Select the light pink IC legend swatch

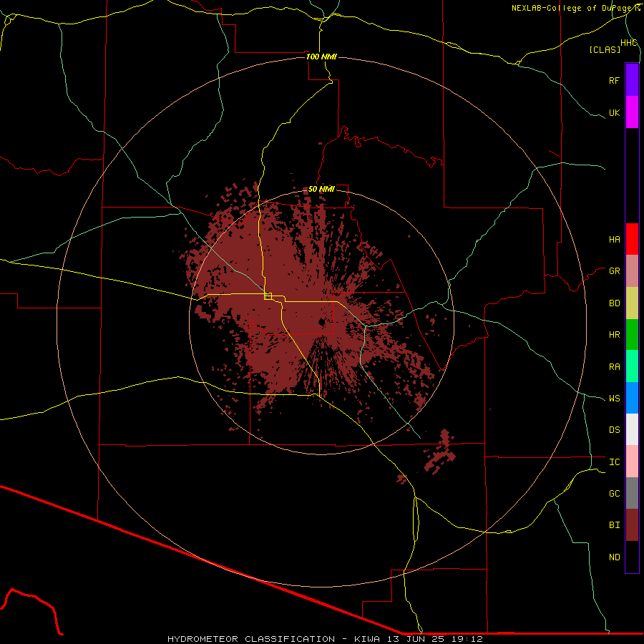click(632, 462)
